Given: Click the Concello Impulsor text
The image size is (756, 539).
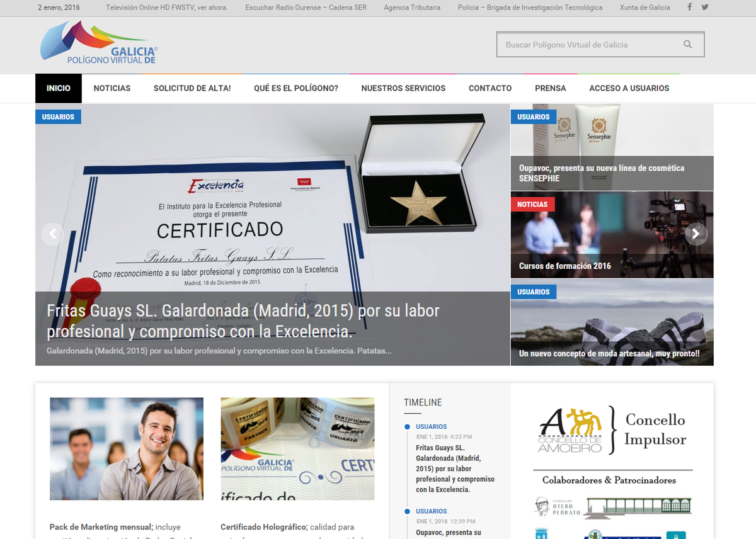Looking at the screenshot, I should pos(655,429).
